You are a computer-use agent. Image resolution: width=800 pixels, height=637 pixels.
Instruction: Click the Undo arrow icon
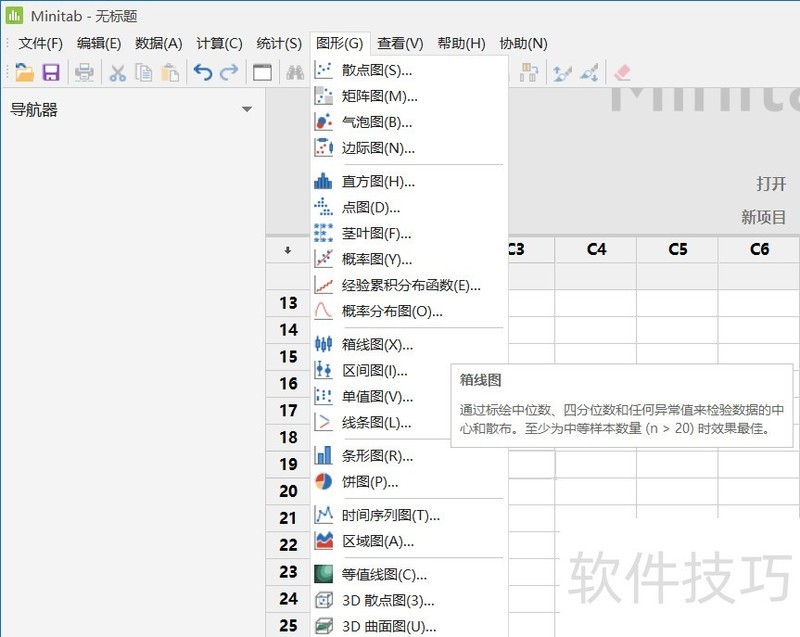[x=203, y=72]
